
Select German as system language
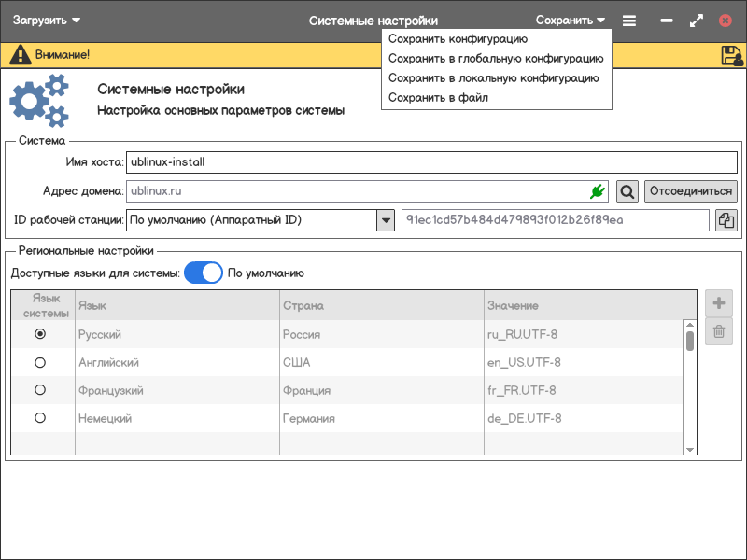40,418
